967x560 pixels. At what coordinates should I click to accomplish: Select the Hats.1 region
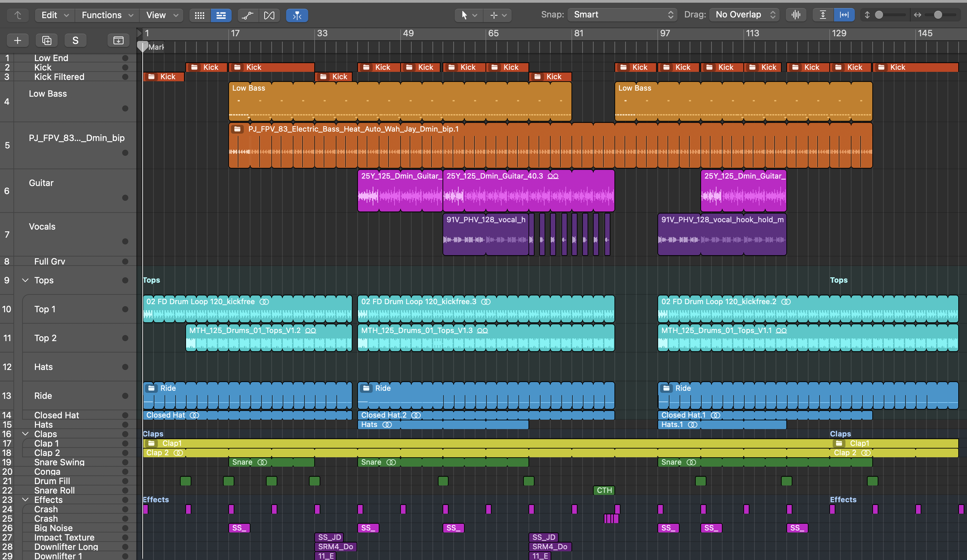coord(722,425)
